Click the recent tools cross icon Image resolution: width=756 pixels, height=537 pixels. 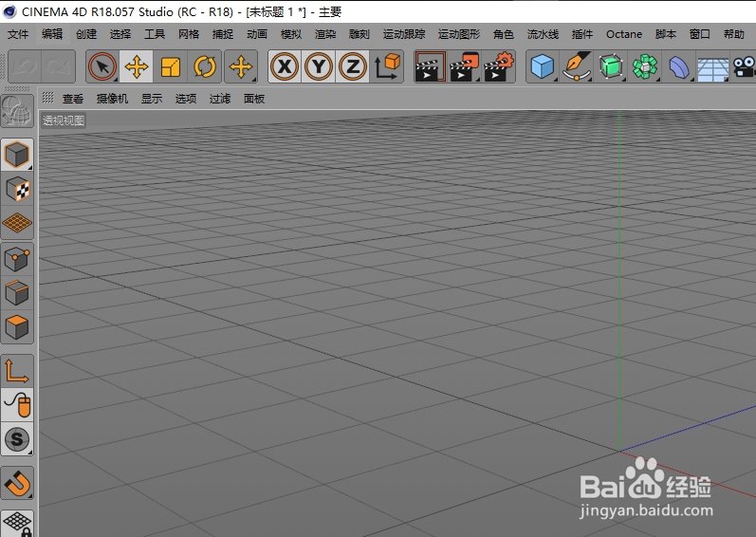tap(241, 66)
